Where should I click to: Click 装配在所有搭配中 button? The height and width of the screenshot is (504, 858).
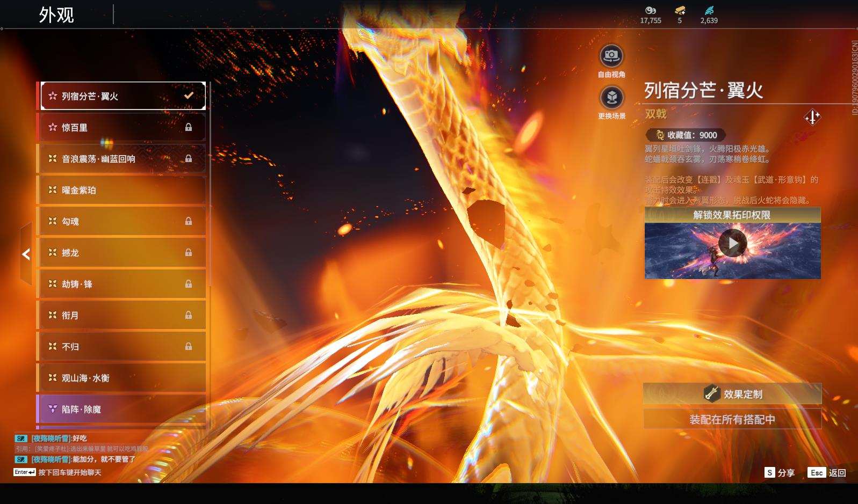[732, 419]
